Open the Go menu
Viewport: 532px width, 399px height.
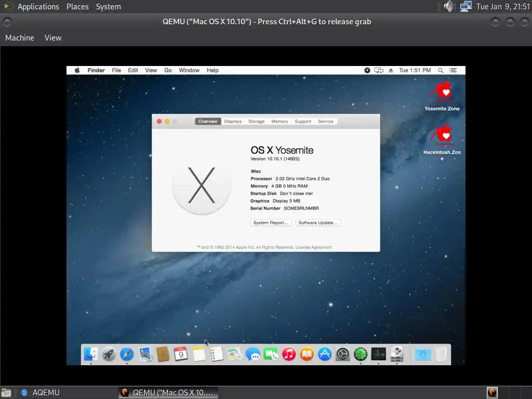(x=168, y=70)
